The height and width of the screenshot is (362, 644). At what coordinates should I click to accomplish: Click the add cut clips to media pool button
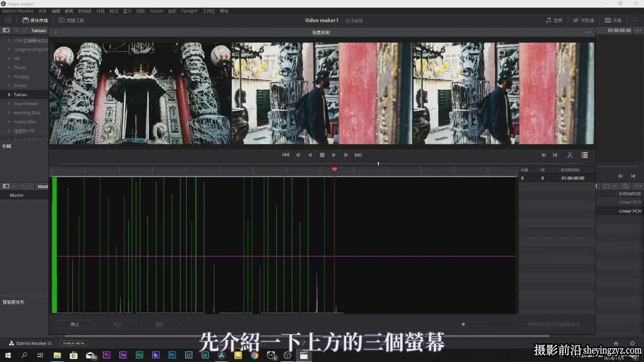553,324
